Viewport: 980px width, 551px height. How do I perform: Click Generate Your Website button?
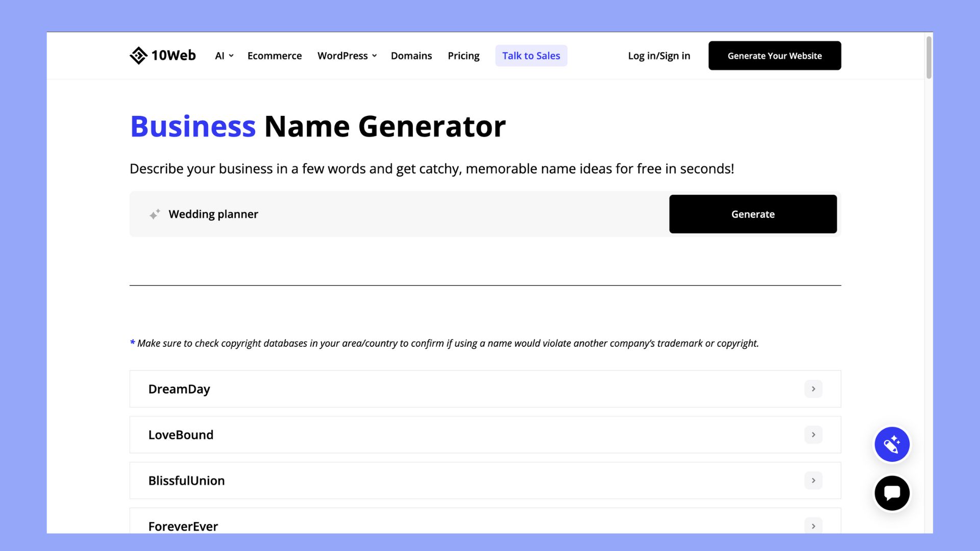(775, 55)
